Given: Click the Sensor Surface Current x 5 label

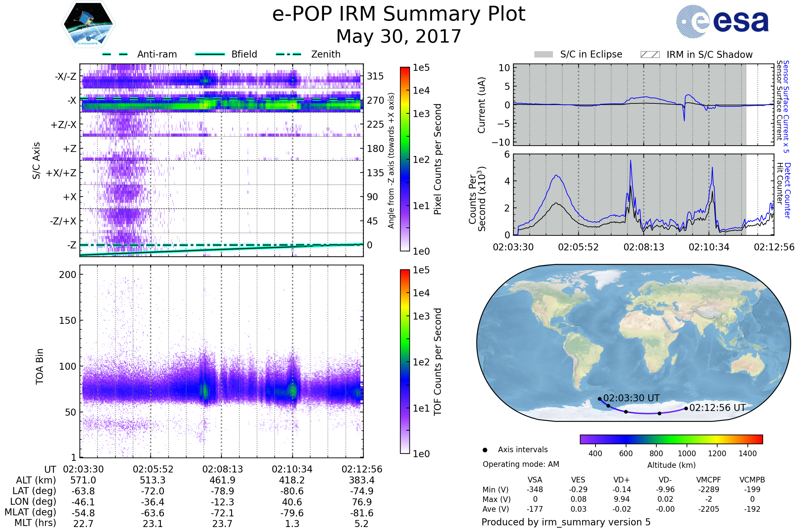Looking at the screenshot, I should pyautogui.click(x=786, y=106).
